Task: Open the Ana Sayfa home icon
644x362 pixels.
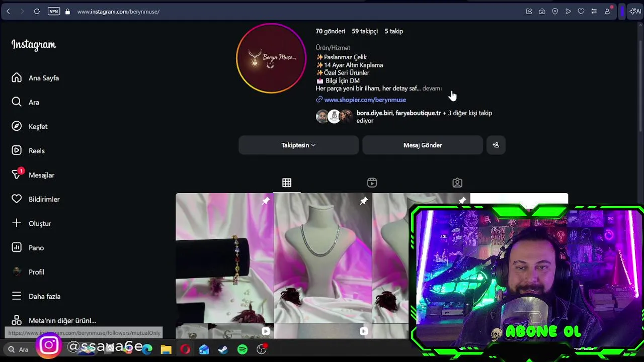Action: pyautogui.click(x=17, y=78)
